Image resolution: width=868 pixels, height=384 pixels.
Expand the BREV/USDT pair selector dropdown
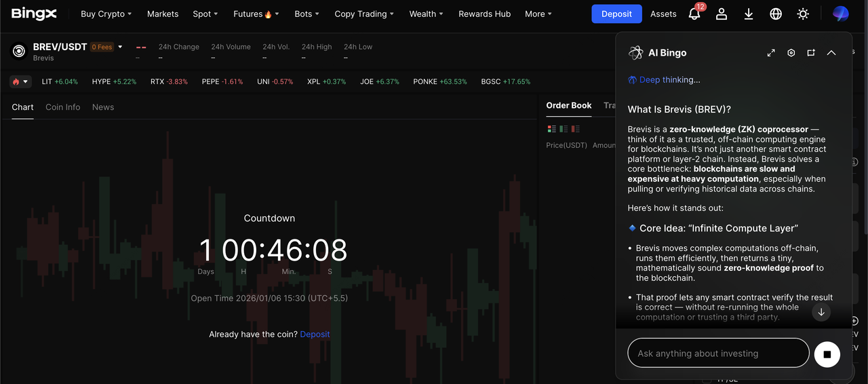point(120,47)
